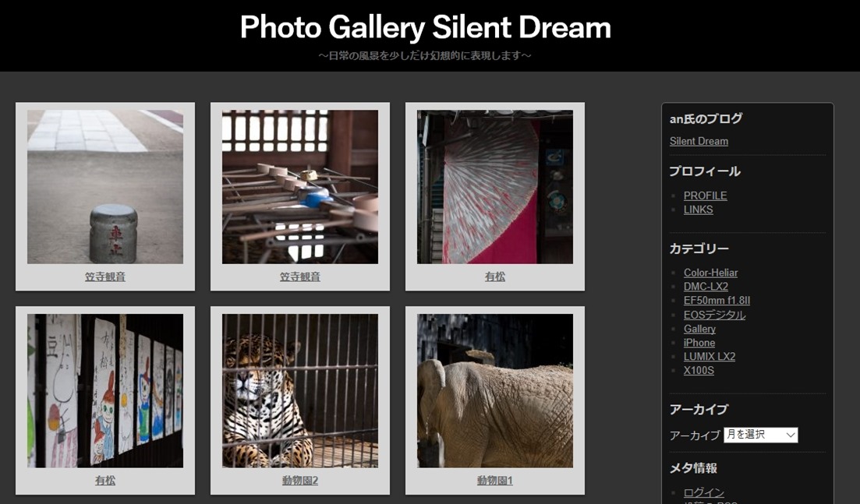Open the elephant photo thumbnail
This screenshot has height=504, width=860.
tap(495, 390)
